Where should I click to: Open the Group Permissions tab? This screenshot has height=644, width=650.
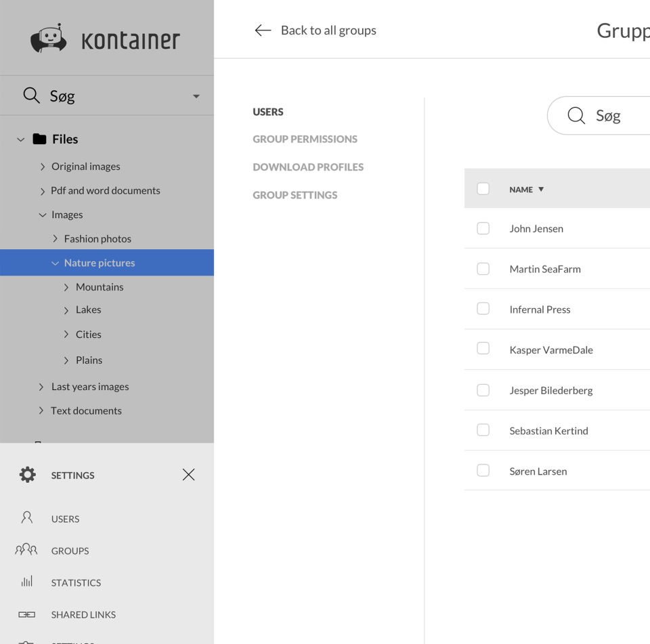[x=305, y=139]
